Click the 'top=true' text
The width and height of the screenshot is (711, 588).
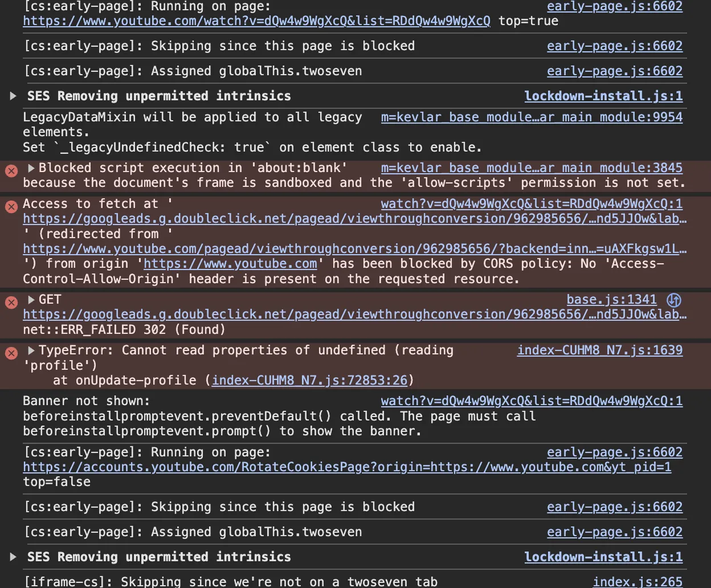[x=528, y=21]
